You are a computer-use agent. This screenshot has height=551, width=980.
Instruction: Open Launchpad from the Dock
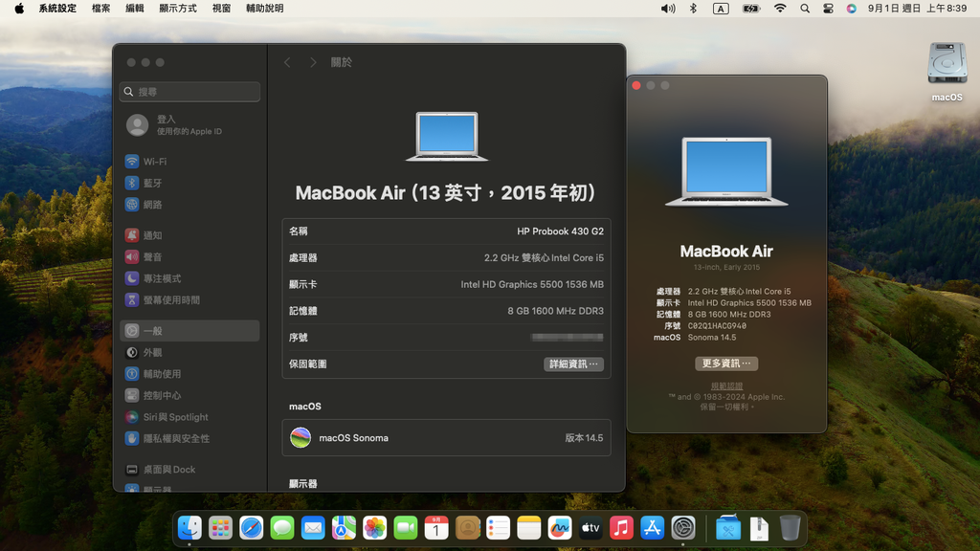tap(221, 528)
